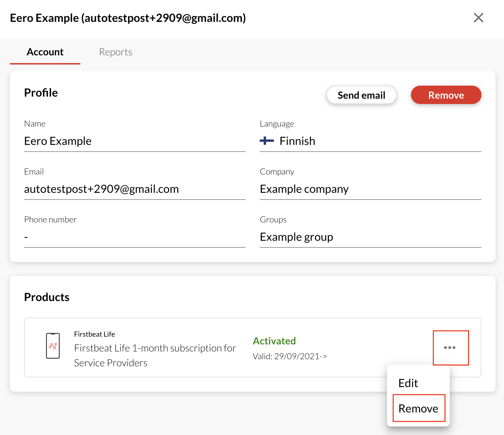
Task: Close the Eero Example dialog
Action: [478, 18]
